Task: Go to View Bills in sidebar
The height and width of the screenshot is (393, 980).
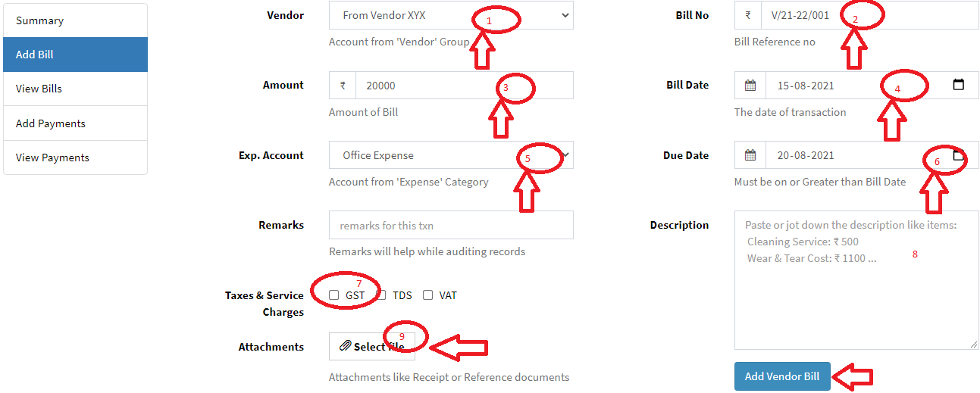Action: click(75, 89)
